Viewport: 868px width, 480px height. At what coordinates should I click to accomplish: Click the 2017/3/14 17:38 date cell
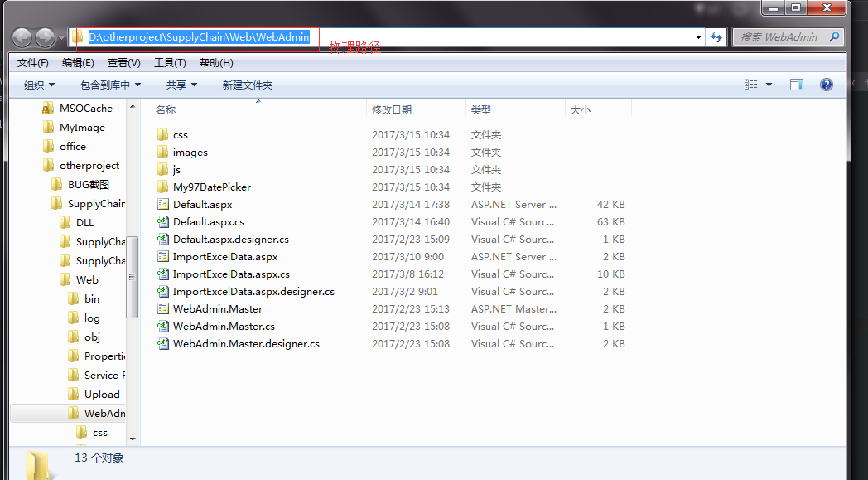[x=411, y=204]
